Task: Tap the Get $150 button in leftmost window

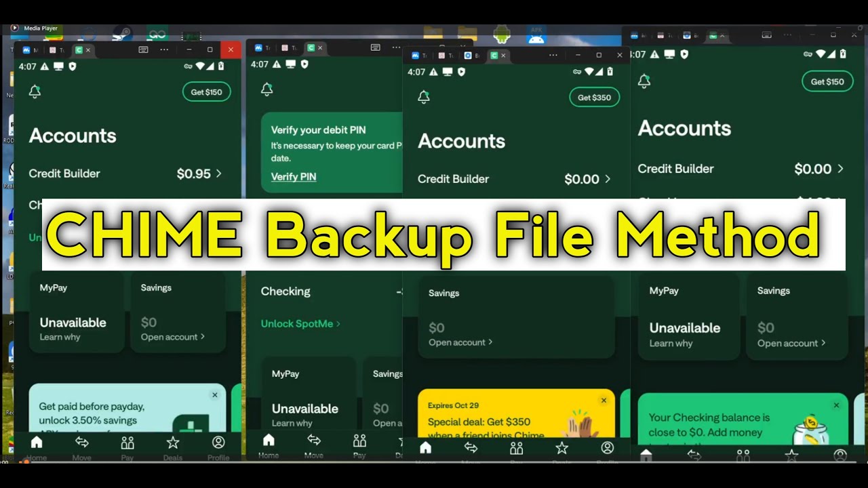Action: click(206, 92)
